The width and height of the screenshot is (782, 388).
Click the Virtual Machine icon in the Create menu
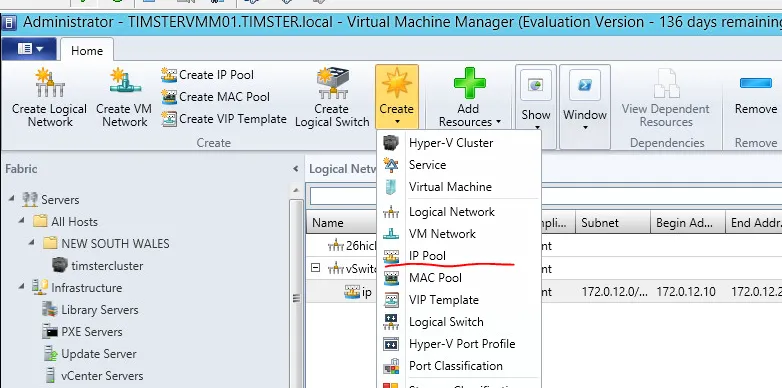click(391, 187)
